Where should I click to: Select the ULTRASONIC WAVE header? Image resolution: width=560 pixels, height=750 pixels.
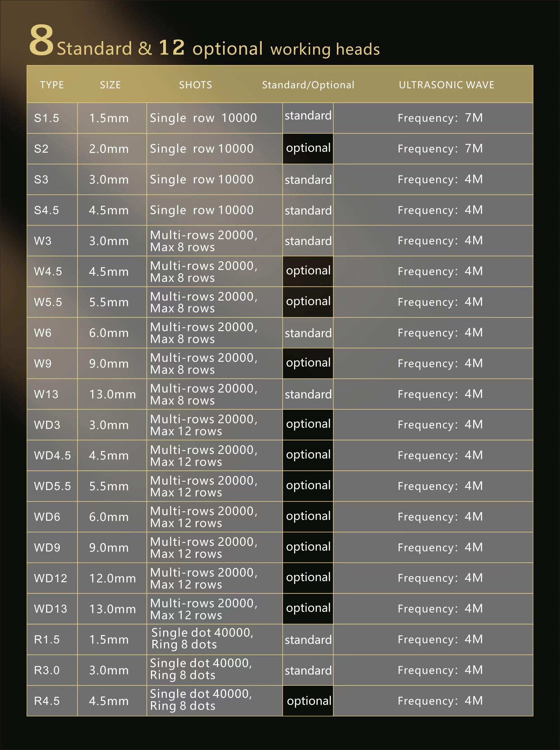(x=447, y=85)
